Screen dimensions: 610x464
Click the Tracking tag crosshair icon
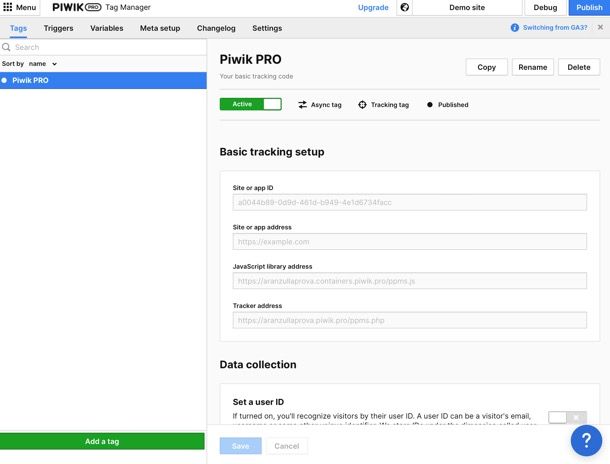click(x=362, y=105)
